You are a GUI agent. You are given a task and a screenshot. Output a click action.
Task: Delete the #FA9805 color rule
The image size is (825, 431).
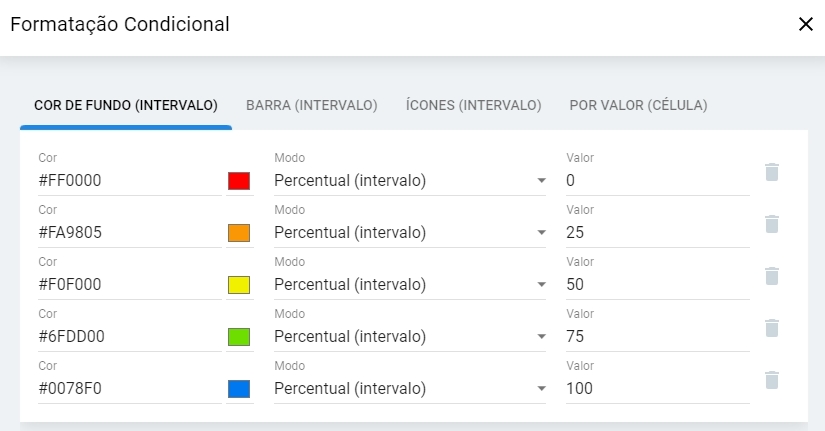pos(771,224)
